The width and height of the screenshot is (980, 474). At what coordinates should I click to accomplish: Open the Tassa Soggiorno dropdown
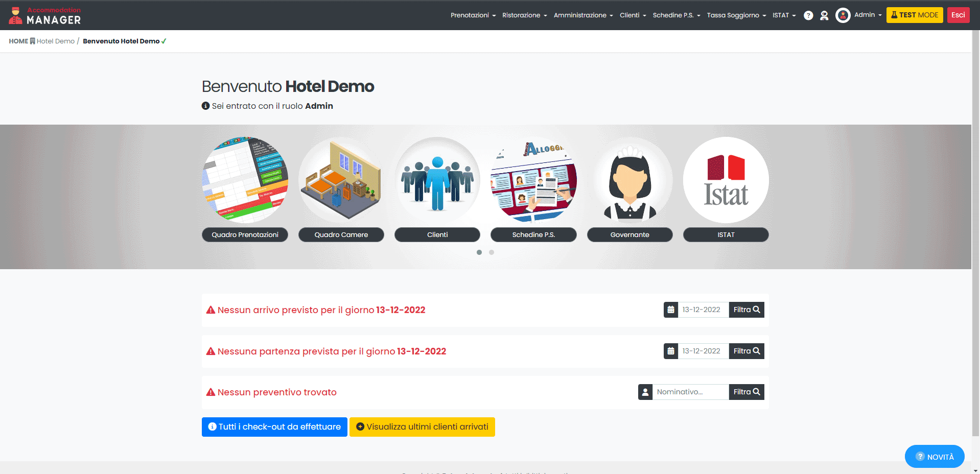coord(736,15)
